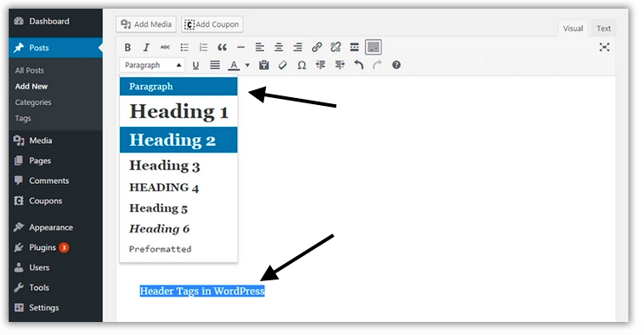Underline the selected text
The height and width of the screenshot is (335, 644).
click(196, 65)
